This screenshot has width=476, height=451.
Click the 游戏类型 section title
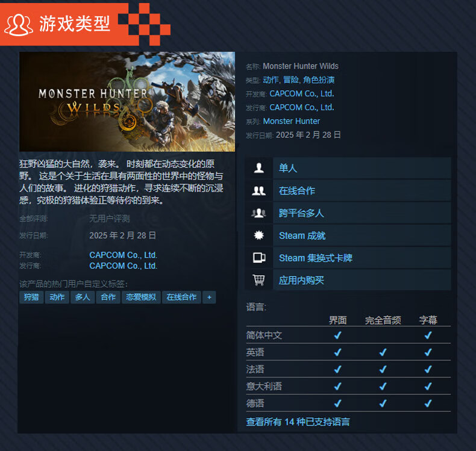click(74, 23)
